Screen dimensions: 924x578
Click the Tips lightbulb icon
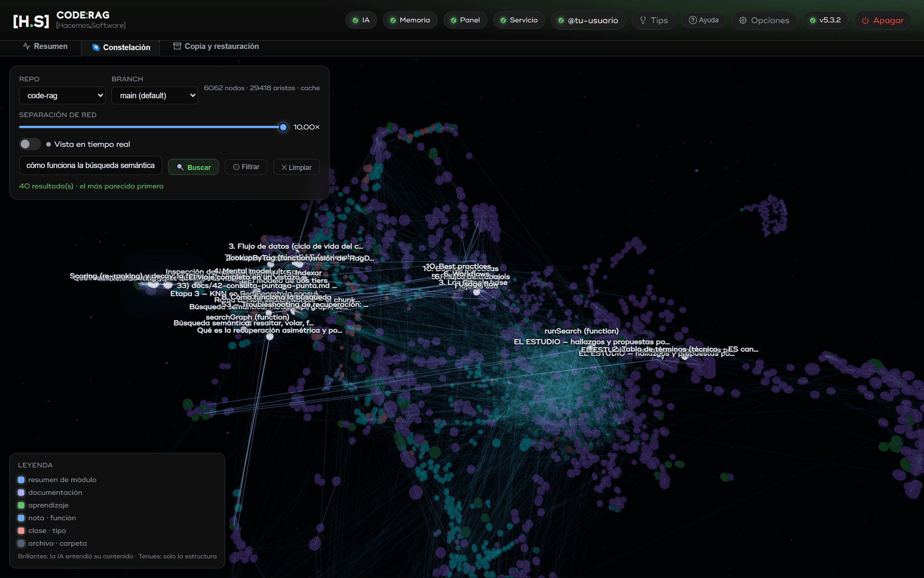(643, 20)
